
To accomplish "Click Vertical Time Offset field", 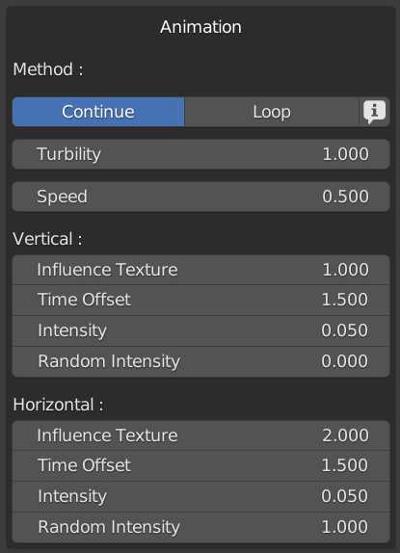I will (x=201, y=300).
